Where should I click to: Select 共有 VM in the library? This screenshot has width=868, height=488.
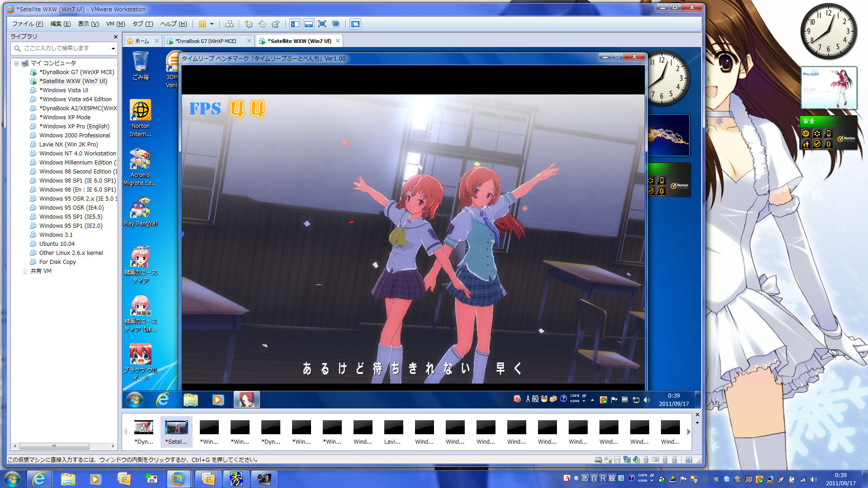[41, 271]
